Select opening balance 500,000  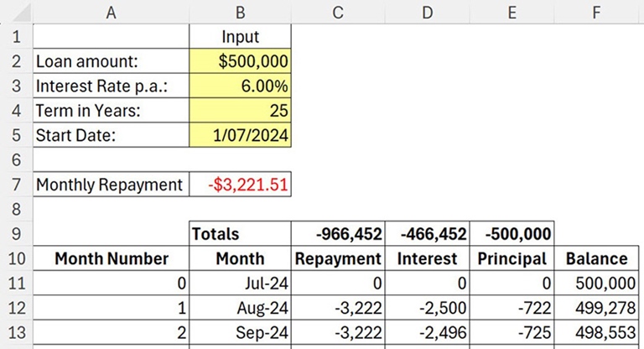coord(596,284)
